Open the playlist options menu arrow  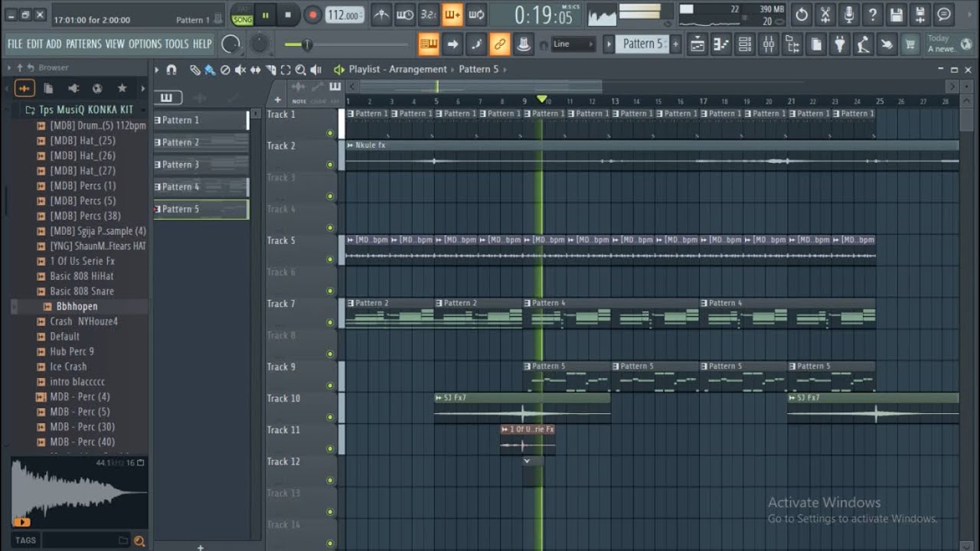(157, 70)
